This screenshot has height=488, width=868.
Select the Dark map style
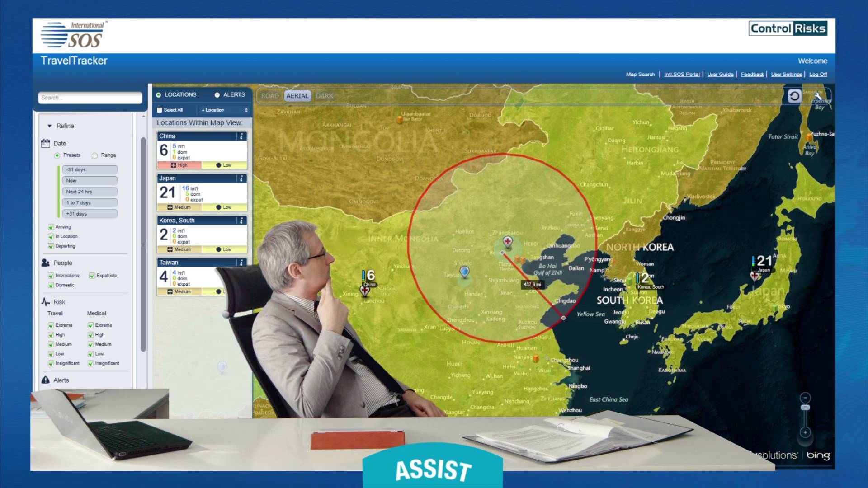pos(324,96)
